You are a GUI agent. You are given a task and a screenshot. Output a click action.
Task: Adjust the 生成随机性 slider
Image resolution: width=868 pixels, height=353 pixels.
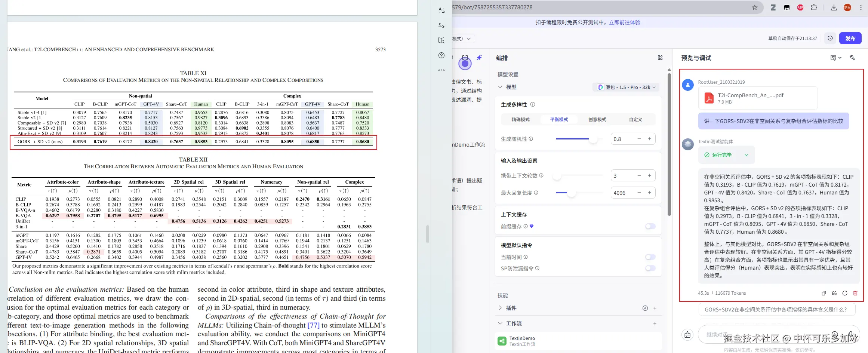tap(592, 139)
